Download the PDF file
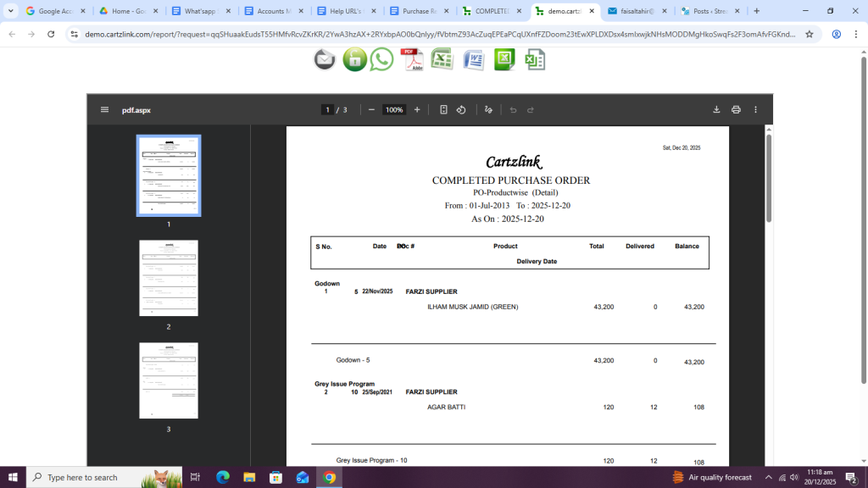 click(x=716, y=110)
